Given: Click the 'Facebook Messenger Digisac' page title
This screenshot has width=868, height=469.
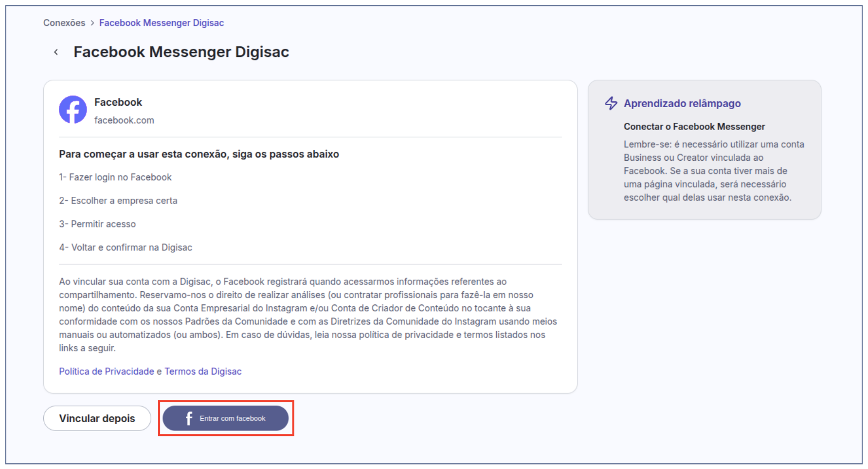Looking at the screenshot, I should (181, 52).
